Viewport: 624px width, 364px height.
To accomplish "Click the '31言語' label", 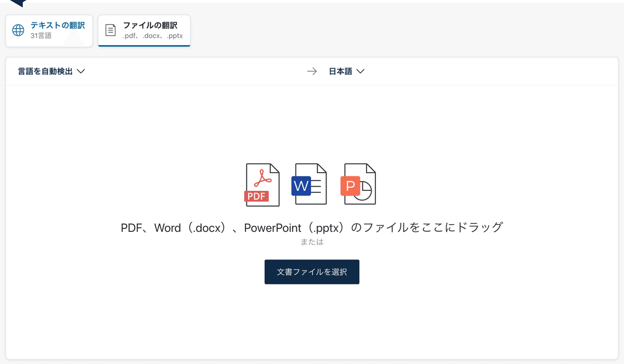I will tap(41, 36).
